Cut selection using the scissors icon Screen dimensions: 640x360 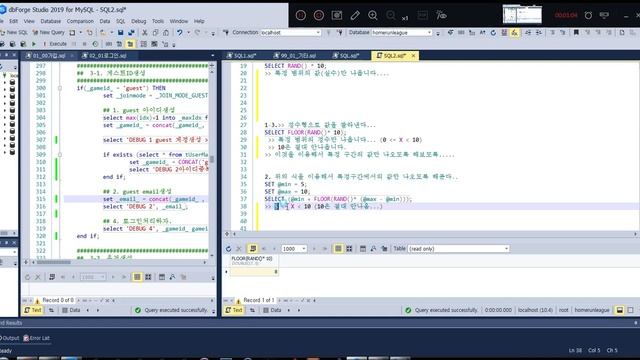[144, 32]
